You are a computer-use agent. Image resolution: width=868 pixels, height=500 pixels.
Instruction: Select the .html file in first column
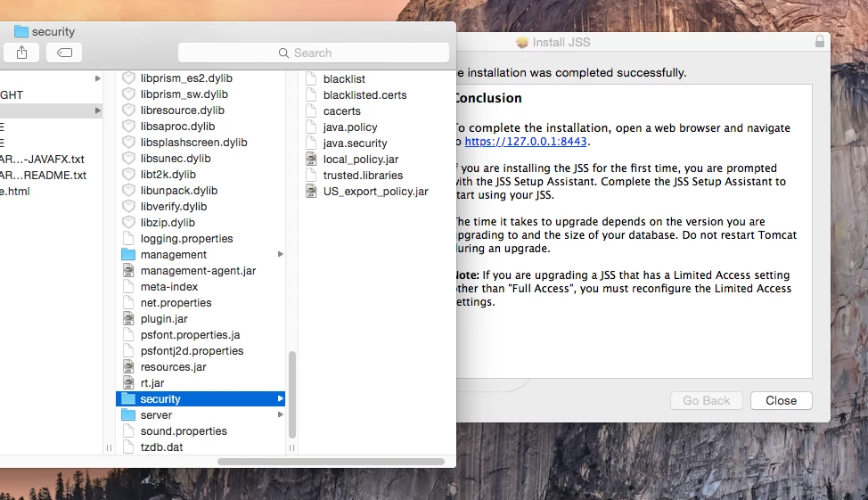click(x=15, y=191)
